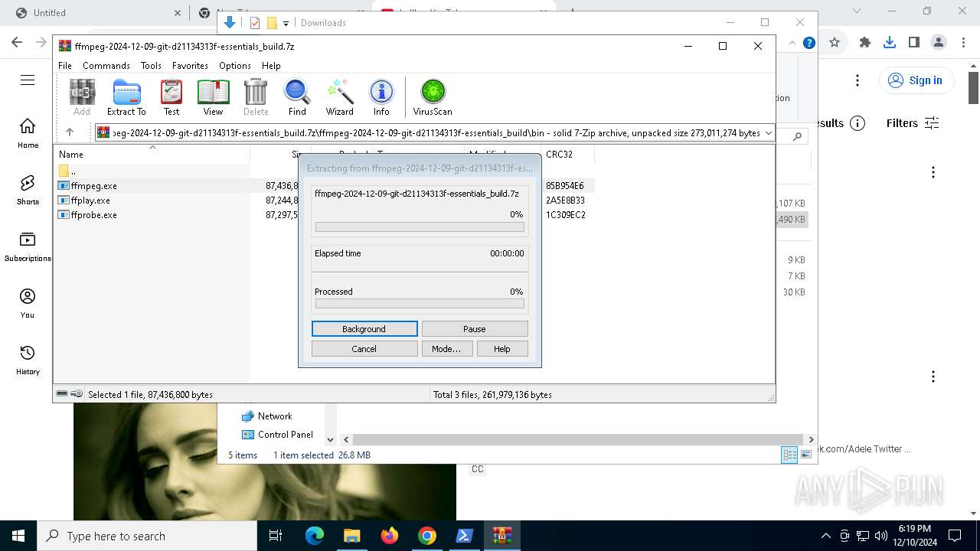The width and height of the screenshot is (980, 551).
Task: Open the File menu in WinRAR
Action: coord(65,66)
